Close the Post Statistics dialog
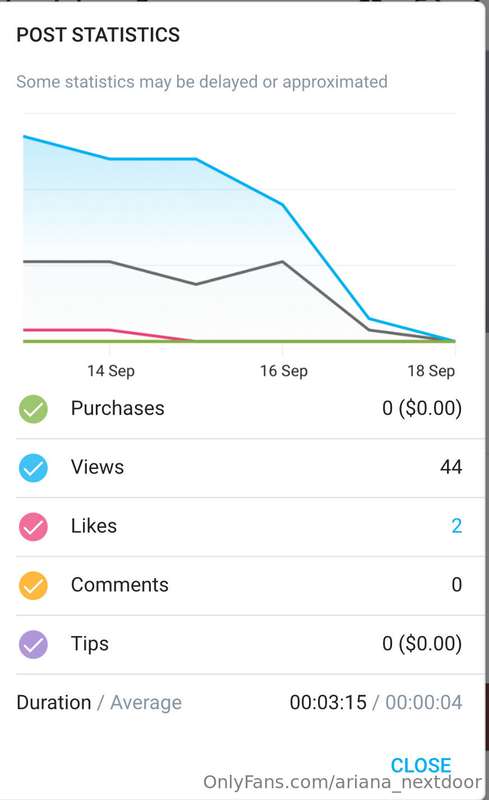489x800 pixels. point(421,765)
